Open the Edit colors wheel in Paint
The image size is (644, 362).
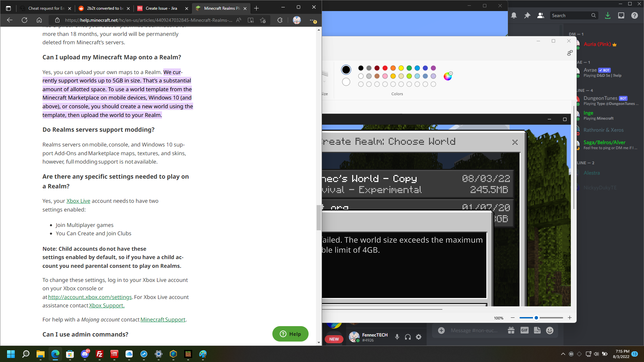[x=448, y=76]
